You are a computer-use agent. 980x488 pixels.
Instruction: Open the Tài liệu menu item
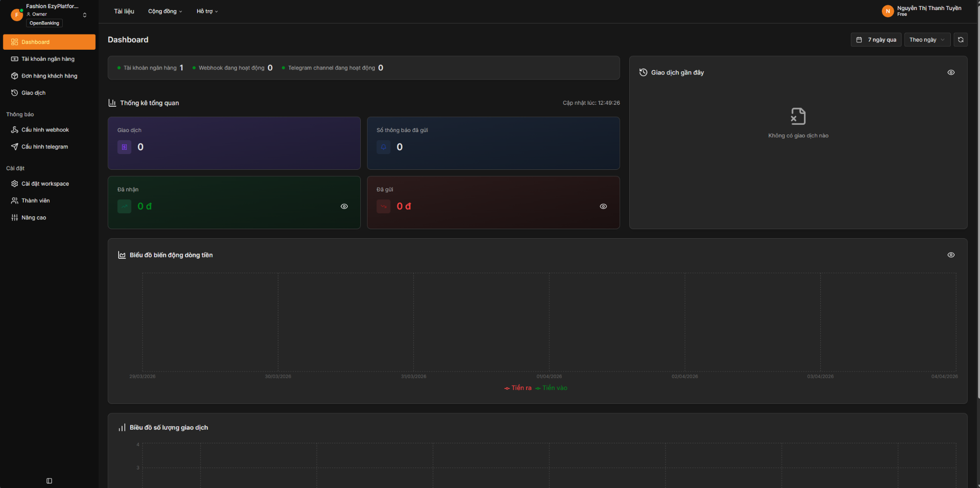pos(124,11)
